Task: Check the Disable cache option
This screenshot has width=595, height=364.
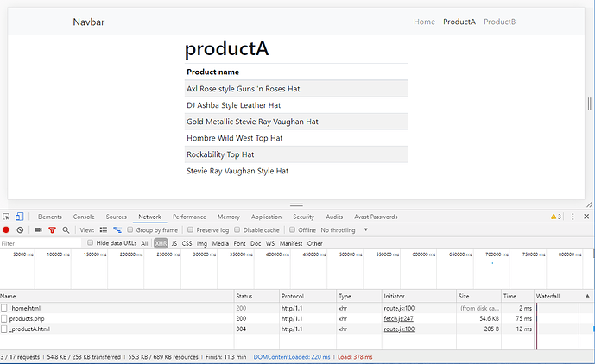Action: (238, 230)
